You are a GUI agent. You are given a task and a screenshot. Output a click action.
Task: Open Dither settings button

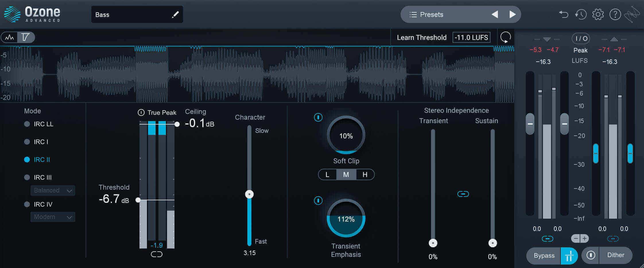point(616,255)
